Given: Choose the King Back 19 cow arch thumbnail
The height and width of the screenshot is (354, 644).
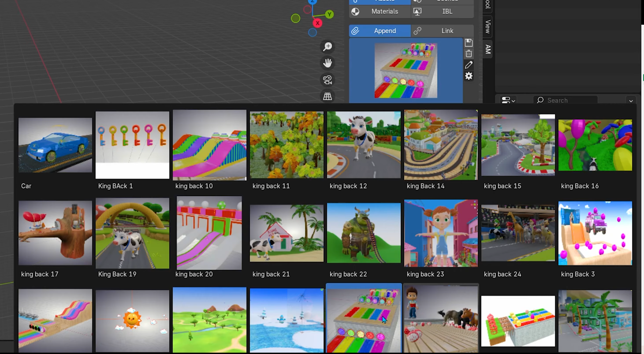Looking at the screenshot, I should click(132, 233).
